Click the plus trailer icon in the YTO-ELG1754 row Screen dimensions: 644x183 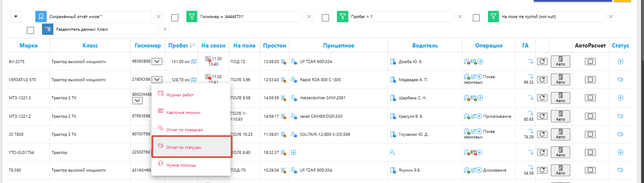point(294,152)
